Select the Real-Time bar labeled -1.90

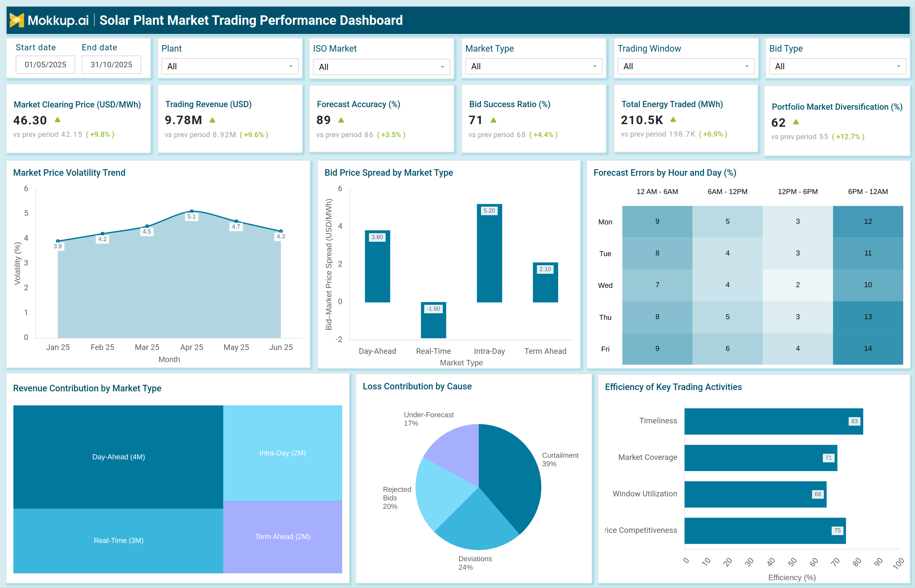433,320
